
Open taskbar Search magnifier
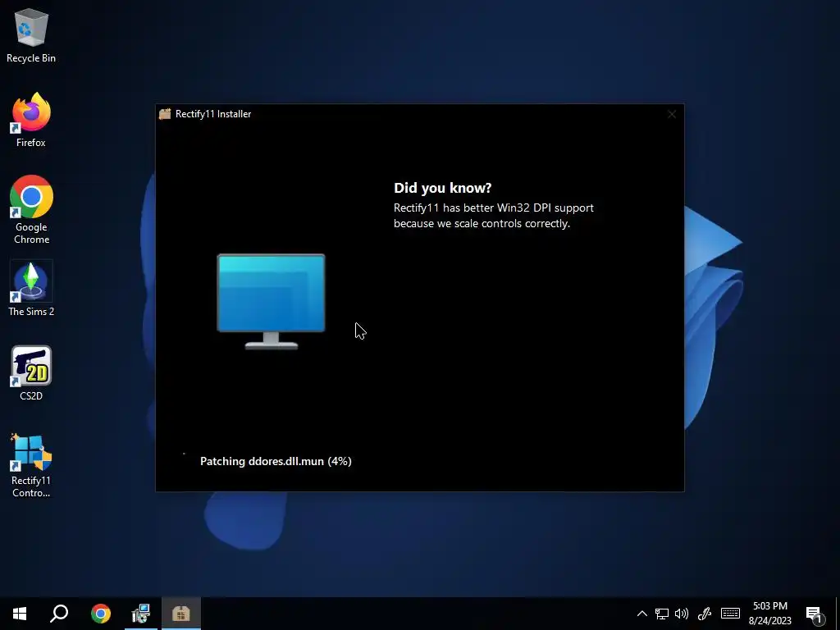[x=59, y=614]
